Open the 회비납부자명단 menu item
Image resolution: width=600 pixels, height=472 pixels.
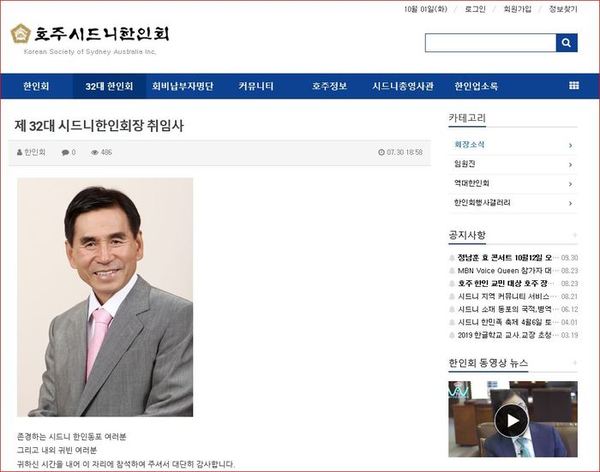pos(183,86)
